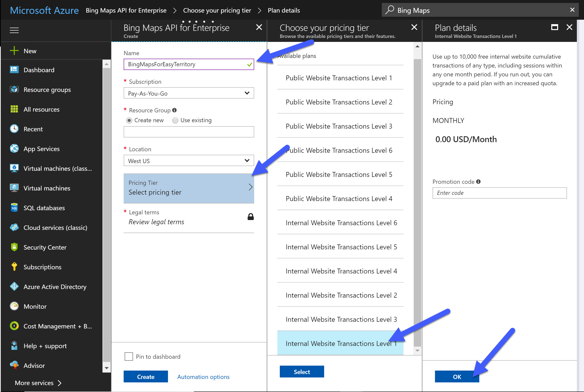This screenshot has height=392, width=584.
Task: Click the Microsoft Azure logo link
Action: 44,10
